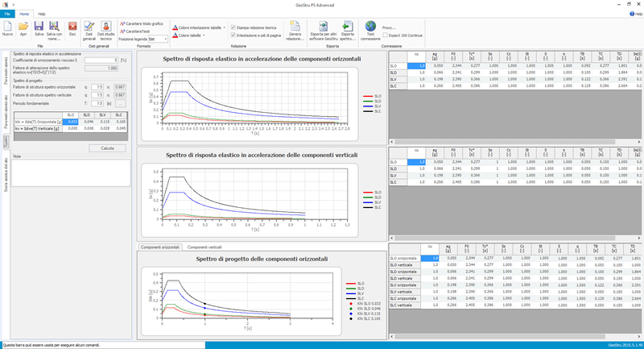Open Dati generali from ribbon
The height and width of the screenshot is (349, 644).
pyautogui.click(x=89, y=29)
